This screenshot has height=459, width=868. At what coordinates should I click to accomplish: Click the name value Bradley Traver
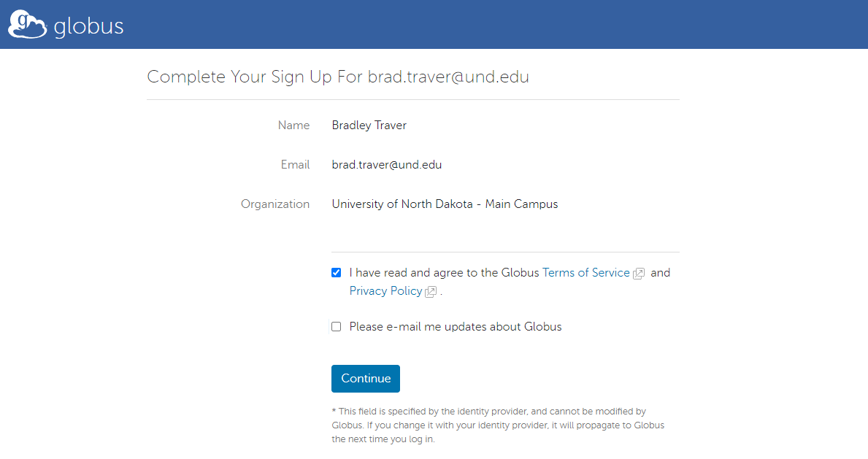point(369,126)
